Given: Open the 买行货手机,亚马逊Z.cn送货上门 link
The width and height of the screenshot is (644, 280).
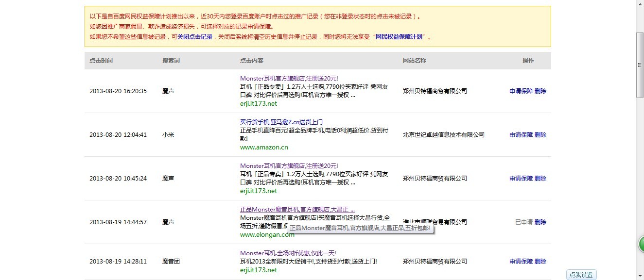Looking at the screenshot, I should pyautogui.click(x=281, y=122).
